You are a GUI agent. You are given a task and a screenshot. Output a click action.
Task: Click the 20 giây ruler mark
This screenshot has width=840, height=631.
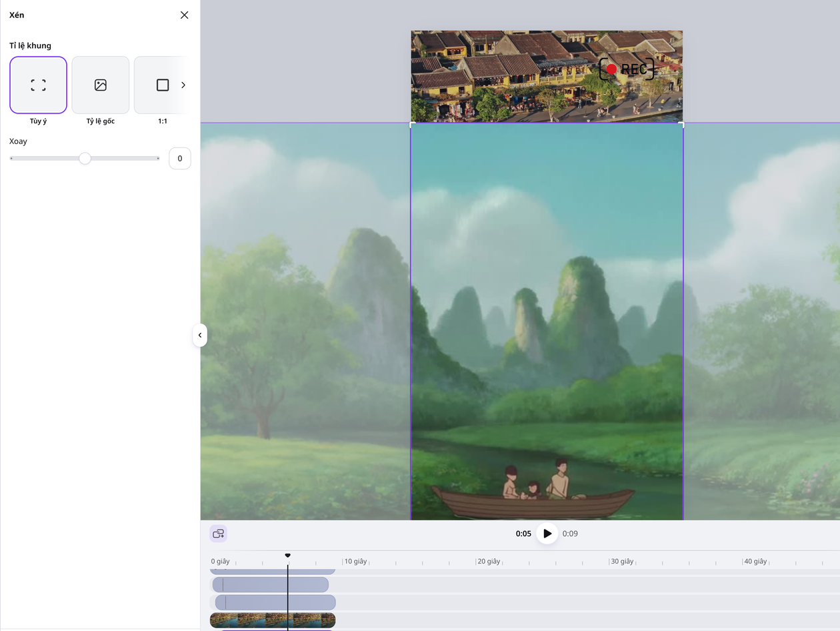[x=489, y=562]
